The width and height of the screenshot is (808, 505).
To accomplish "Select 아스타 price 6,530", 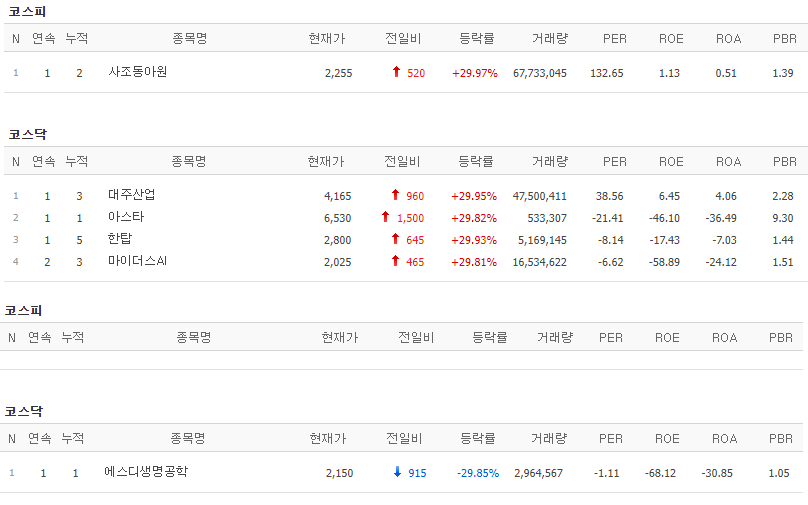I will 338,218.
